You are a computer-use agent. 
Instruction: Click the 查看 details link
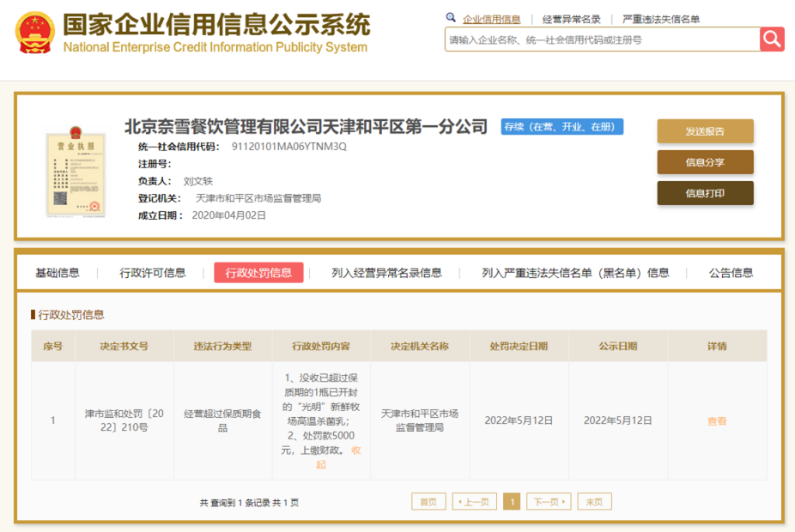click(717, 421)
